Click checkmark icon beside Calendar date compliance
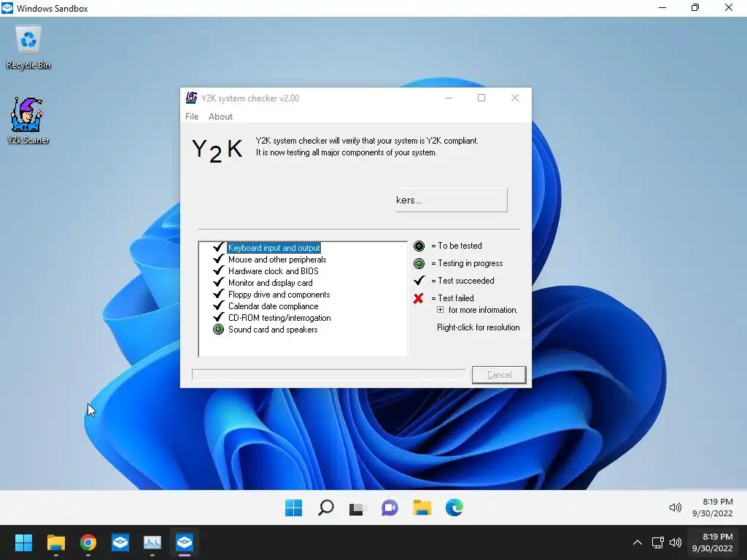747x560 pixels. pos(218,306)
